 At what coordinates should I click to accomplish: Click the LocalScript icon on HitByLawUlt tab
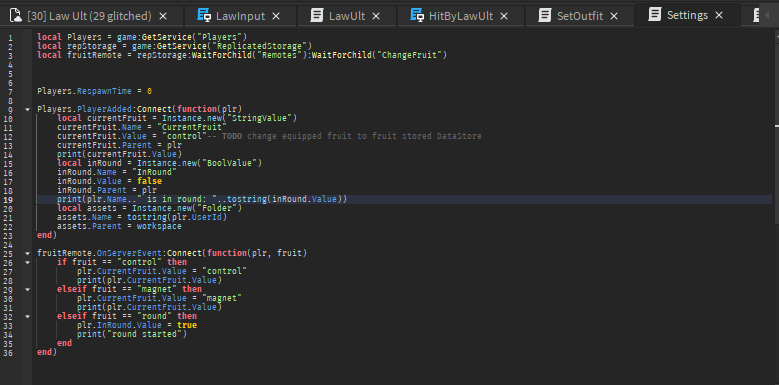coord(417,15)
